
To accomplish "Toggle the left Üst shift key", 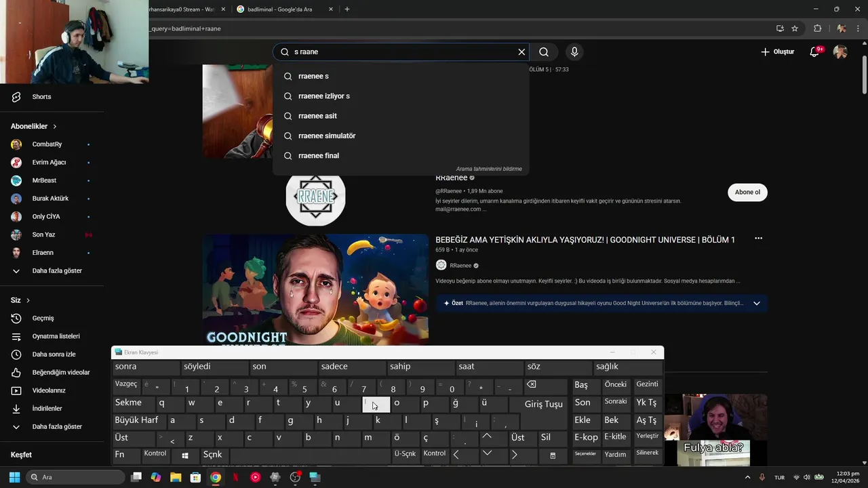I will [134, 437].
